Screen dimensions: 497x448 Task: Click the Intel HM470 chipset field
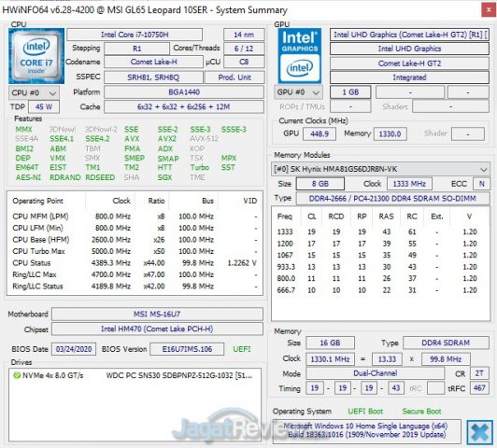(x=157, y=329)
